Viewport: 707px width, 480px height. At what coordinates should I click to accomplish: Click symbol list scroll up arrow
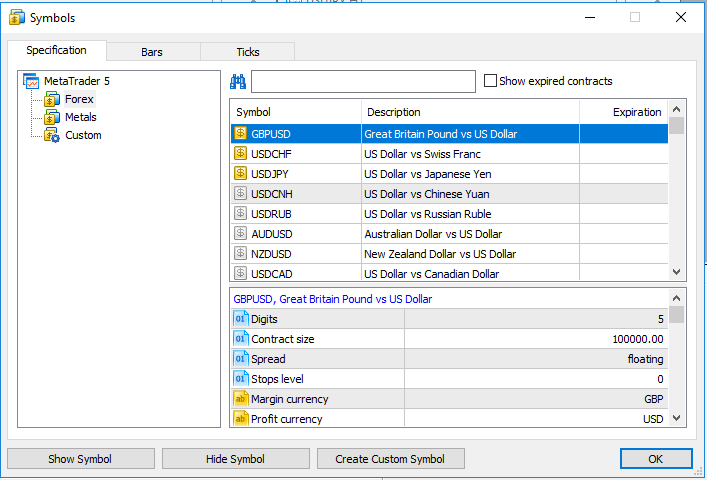(x=676, y=109)
